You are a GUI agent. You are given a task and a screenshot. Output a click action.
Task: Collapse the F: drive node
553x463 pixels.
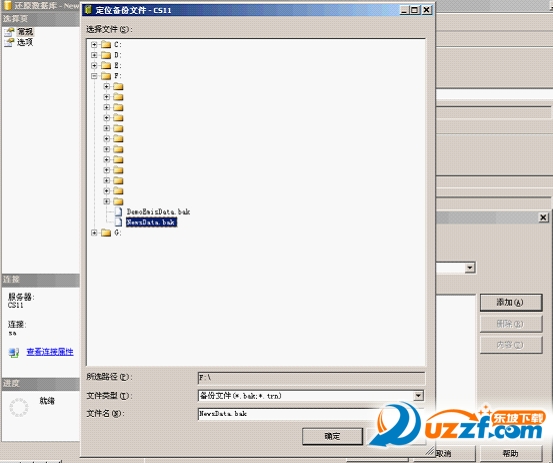point(94,76)
